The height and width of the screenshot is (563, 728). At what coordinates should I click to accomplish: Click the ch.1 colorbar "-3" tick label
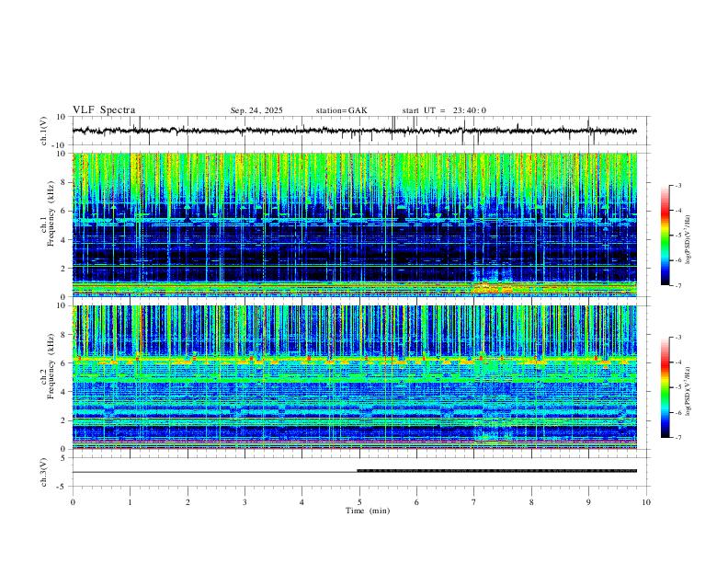coord(677,185)
